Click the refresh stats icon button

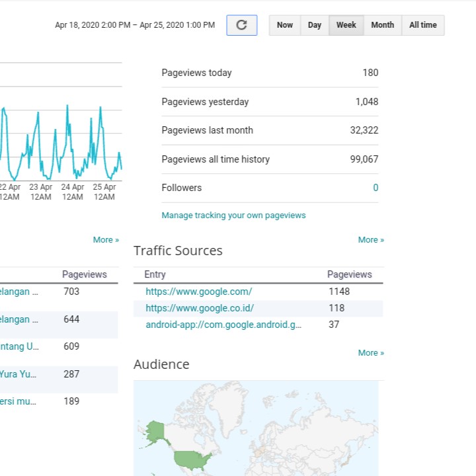(241, 25)
